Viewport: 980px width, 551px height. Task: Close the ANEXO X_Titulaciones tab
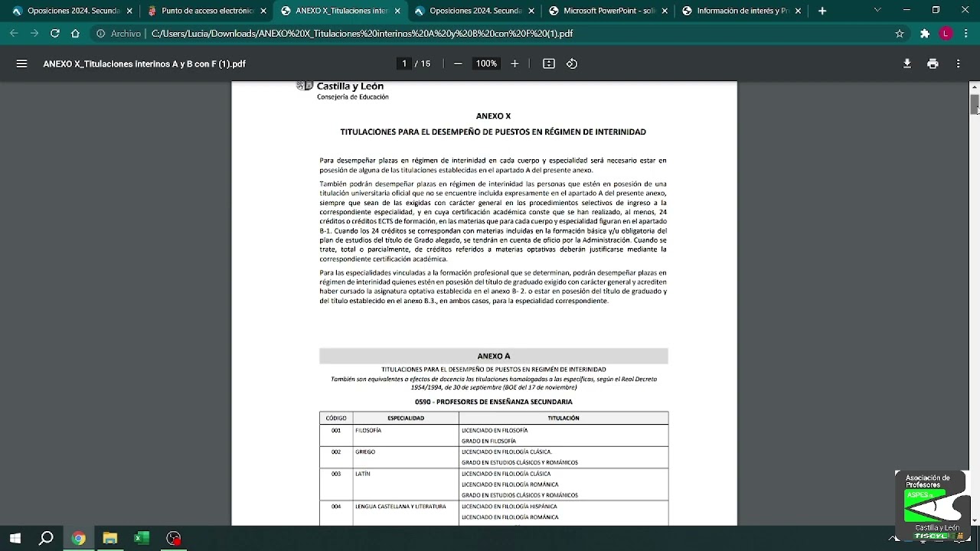pos(397,11)
